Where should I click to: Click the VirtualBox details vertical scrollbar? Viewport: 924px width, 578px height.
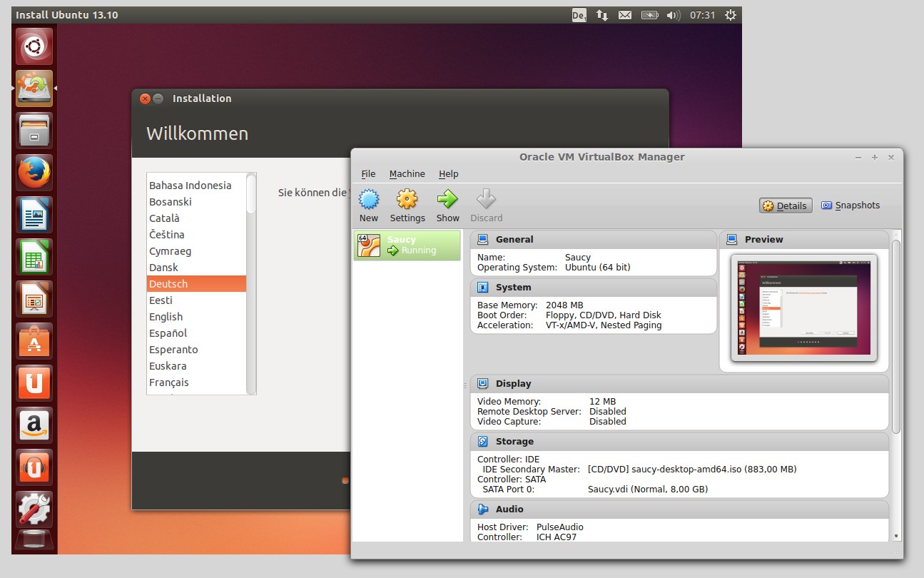[x=896, y=335]
